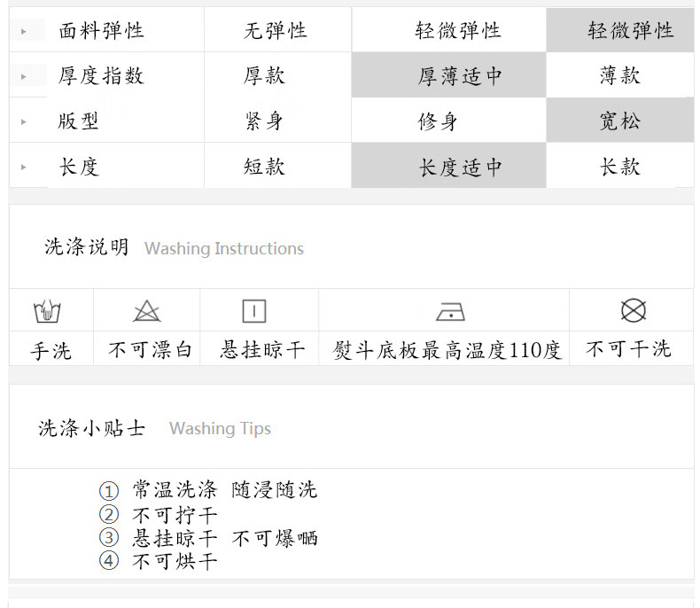Click the hang-dry square icon
700x608 pixels.
point(254,311)
